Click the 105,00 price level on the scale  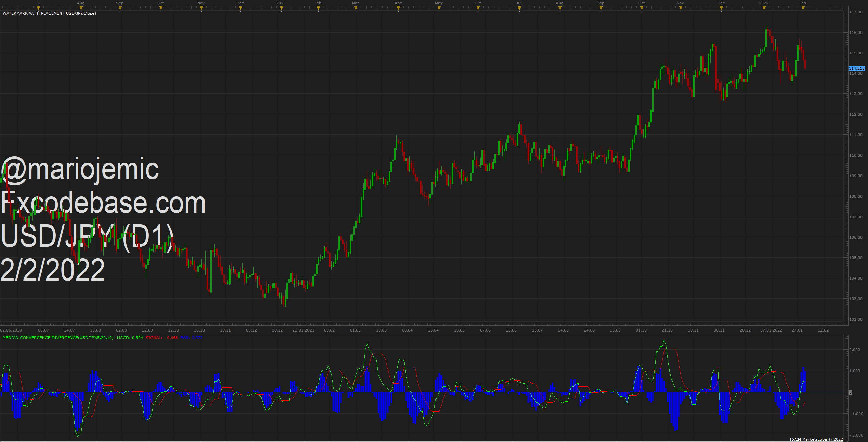click(856, 258)
